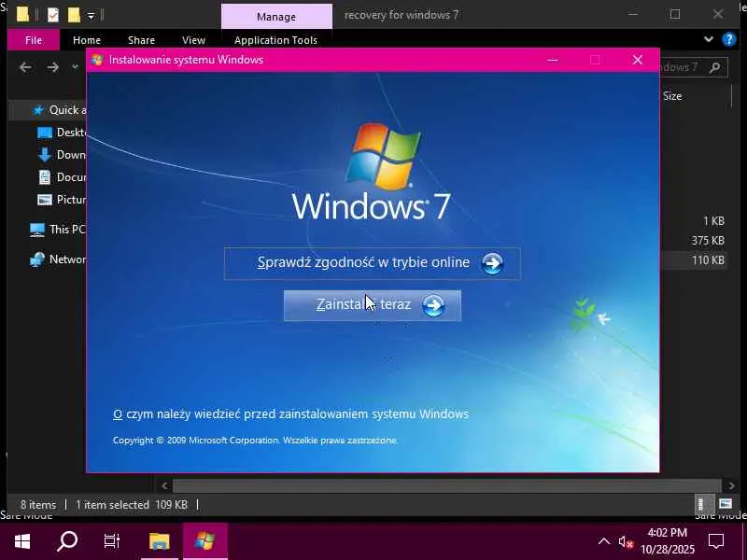Click the 1 KB file size cell
Image resolution: width=747 pixels, height=560 pixels.
pos(713,221)
